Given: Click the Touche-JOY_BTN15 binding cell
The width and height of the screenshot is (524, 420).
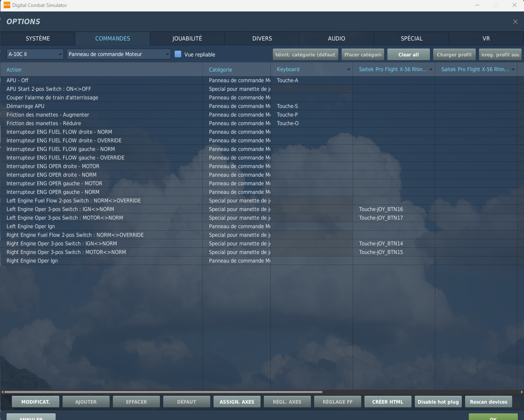Looking at the screenshot, I should coord(394,252).
